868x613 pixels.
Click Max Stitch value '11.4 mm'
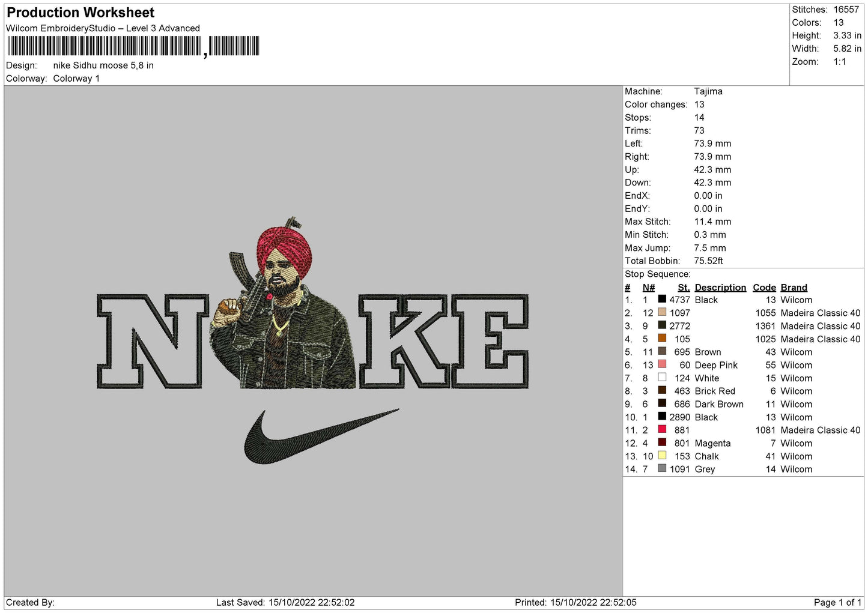point(712,222)
